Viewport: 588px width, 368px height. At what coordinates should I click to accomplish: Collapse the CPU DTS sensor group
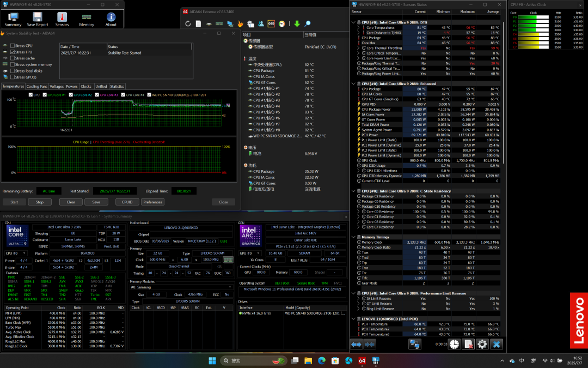tap(353, 22)
